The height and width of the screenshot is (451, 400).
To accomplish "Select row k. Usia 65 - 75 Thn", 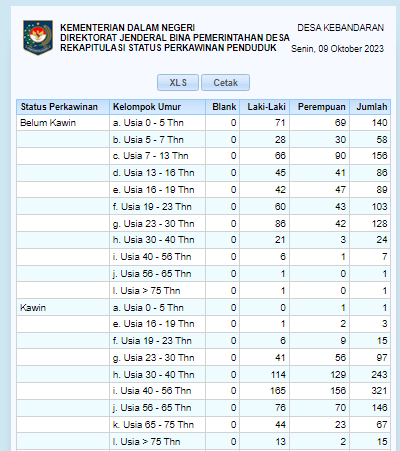I will [x=203, y=425].
